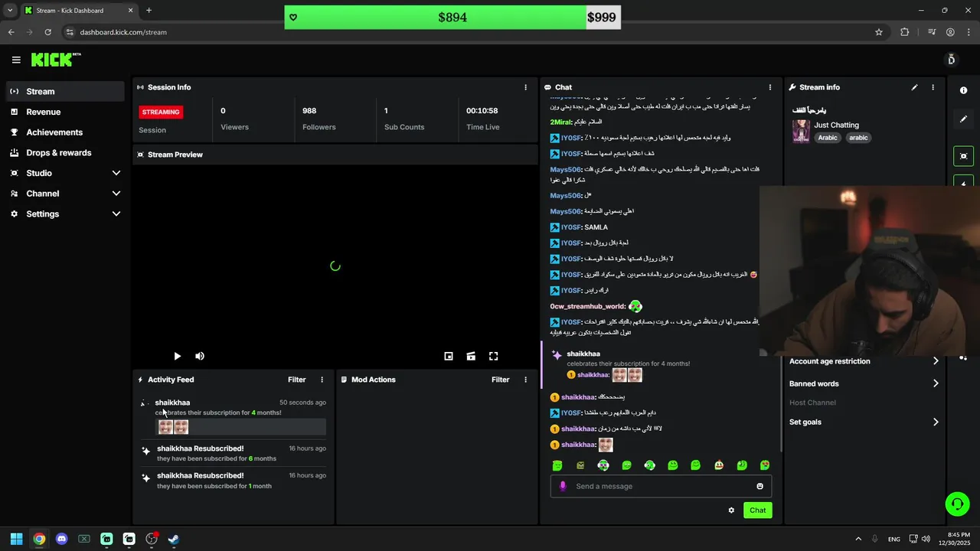Open Chat panel options menu
The image size is (980, 551).
[x=770, y=87]
